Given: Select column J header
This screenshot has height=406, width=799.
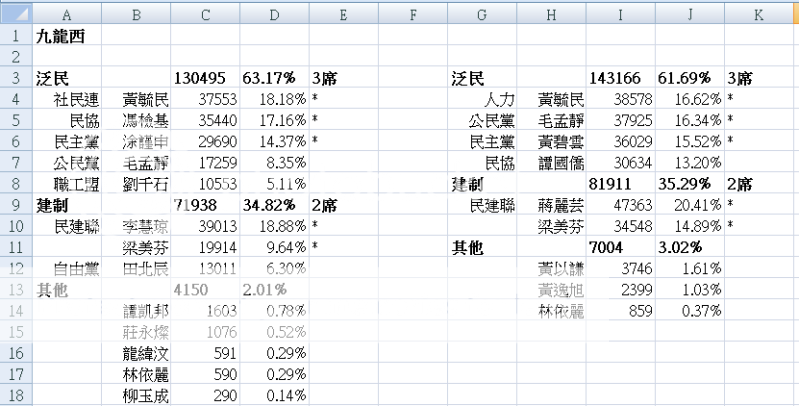Looking at the screenshot, I should tap(690, 14).
